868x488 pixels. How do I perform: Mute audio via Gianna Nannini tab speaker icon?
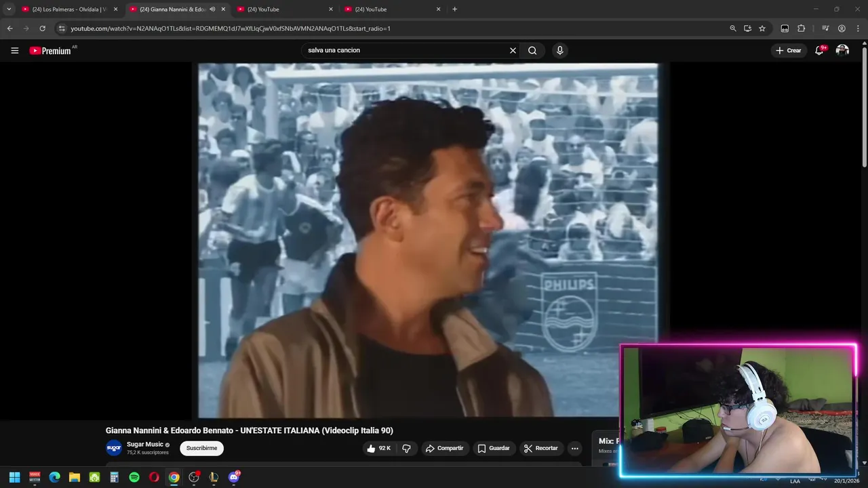(x=212, y=9)
